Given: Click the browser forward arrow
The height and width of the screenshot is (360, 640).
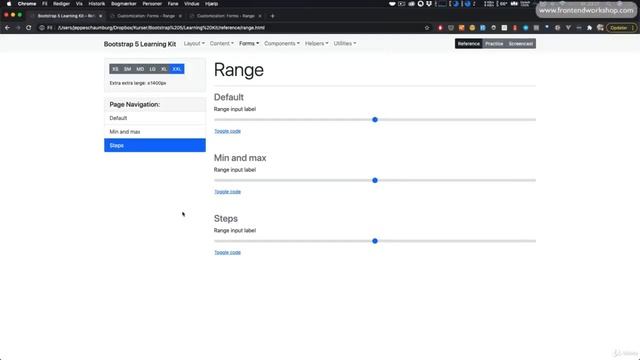Looking at the screenshot, I should [18, 28].
